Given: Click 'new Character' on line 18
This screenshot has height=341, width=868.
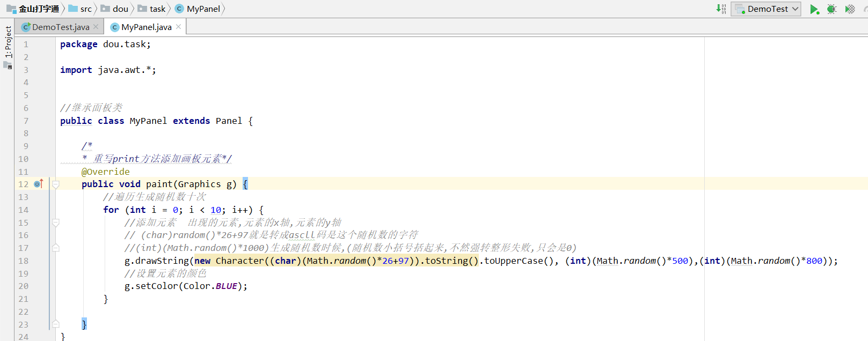Looking at the screenshot, I should pos(229,261).
